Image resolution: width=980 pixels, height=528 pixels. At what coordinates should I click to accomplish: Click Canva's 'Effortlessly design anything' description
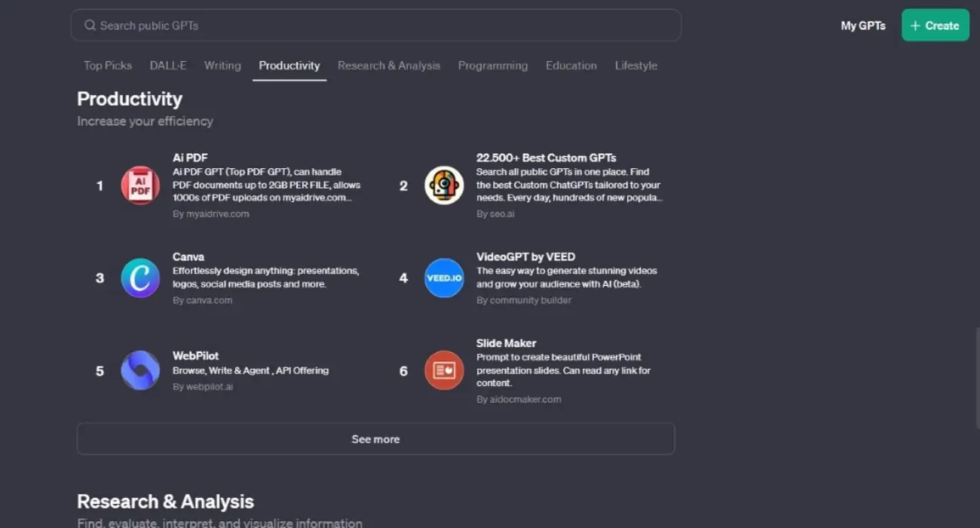266,278
